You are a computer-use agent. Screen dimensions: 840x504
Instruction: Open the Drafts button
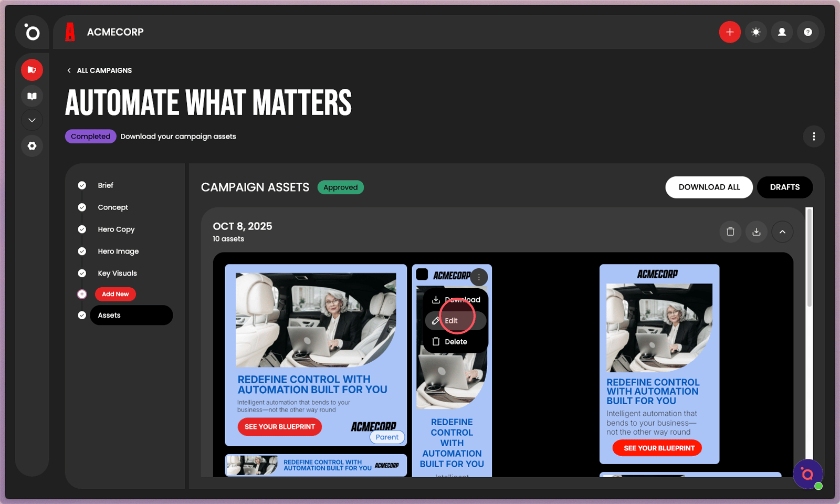coord(785,187)
